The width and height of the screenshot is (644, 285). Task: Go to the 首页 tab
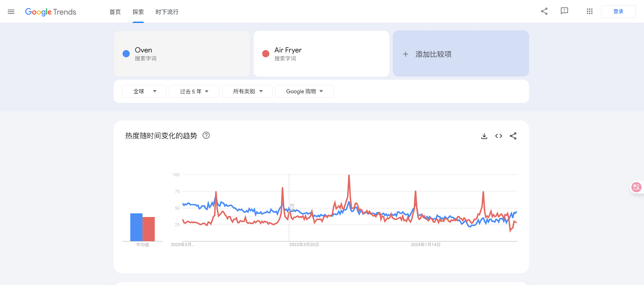coord(115,12)
